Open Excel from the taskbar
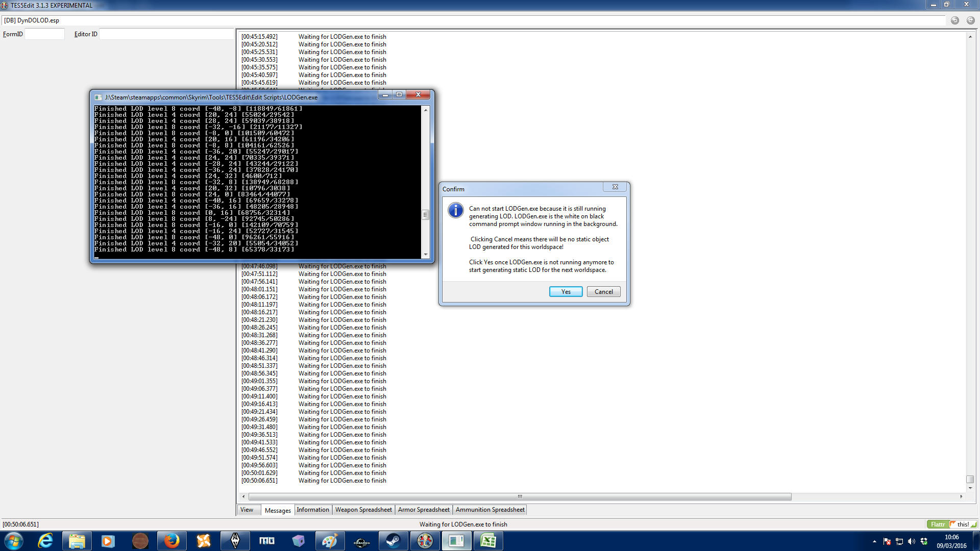The width and height of the screenshot is (980, 551). (488, 541)
